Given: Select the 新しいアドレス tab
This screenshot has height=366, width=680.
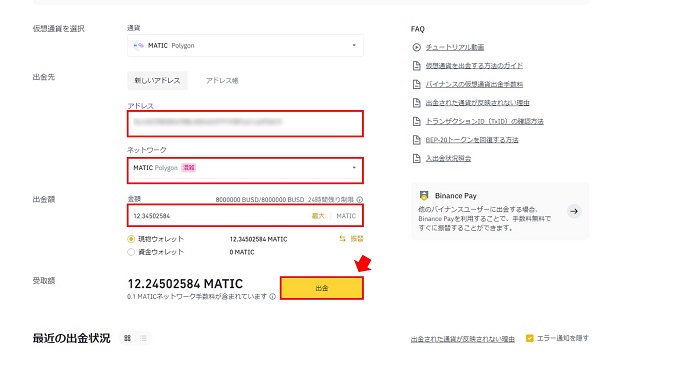Looking at the screenshot, I should point(157,81).
